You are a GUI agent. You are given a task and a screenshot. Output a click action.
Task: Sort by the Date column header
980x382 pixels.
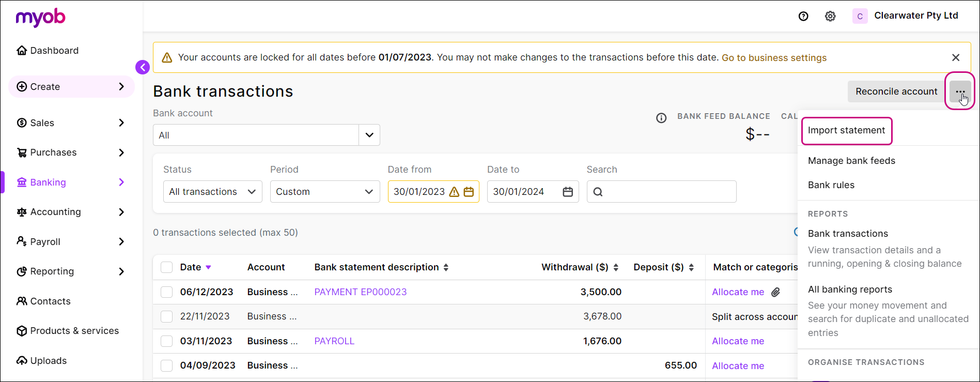195,267
